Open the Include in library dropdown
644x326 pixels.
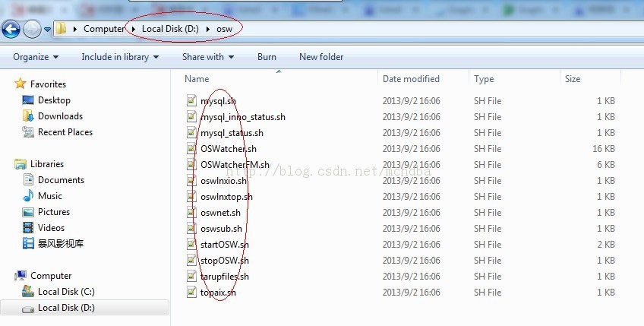pos(120,57)
